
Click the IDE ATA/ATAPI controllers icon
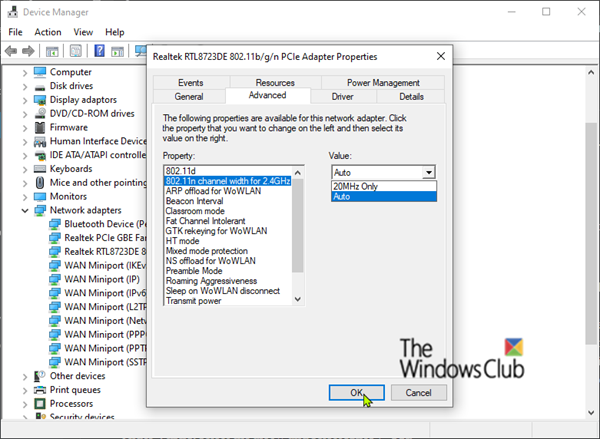click(x=40, y=155)
